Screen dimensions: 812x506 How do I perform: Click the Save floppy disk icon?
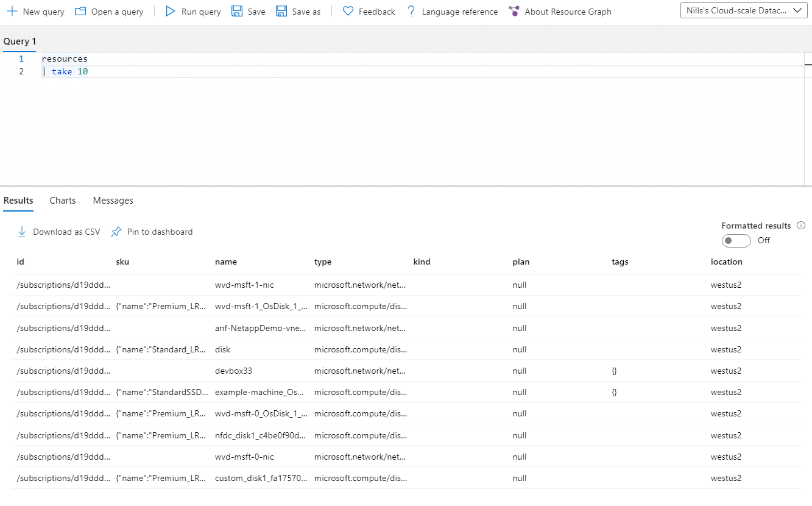[237, 12]
